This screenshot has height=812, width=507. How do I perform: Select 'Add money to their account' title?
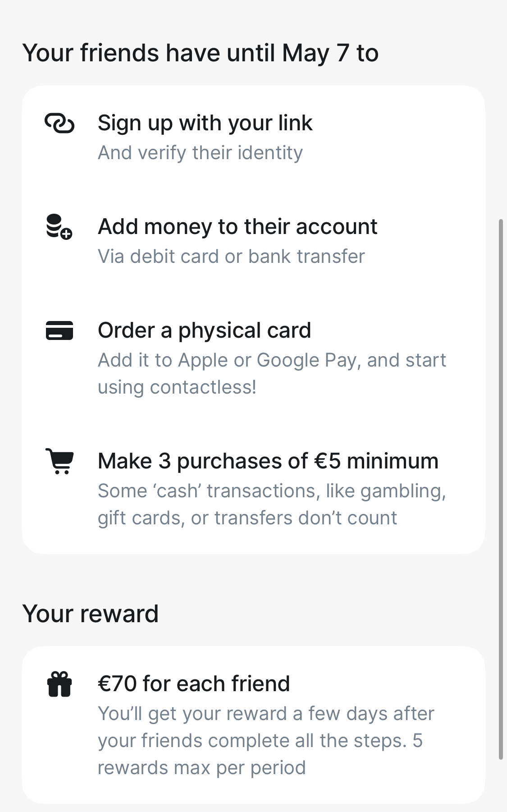tap(238, 226)
